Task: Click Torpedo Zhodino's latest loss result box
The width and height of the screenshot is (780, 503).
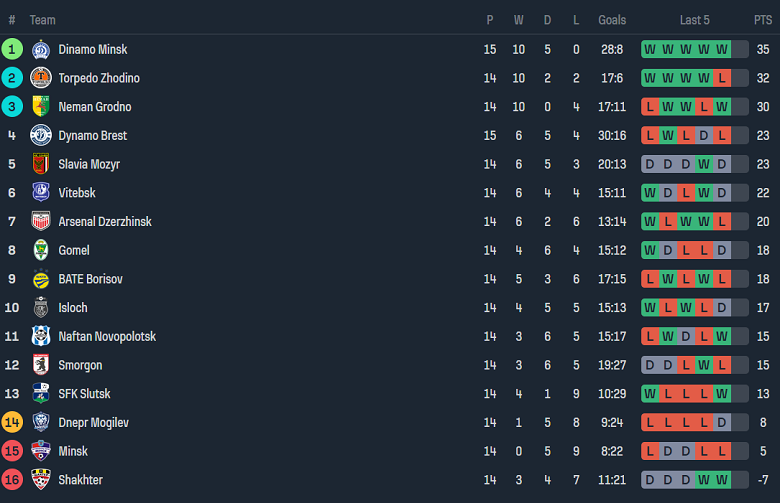Action: (x=722, y=78)
